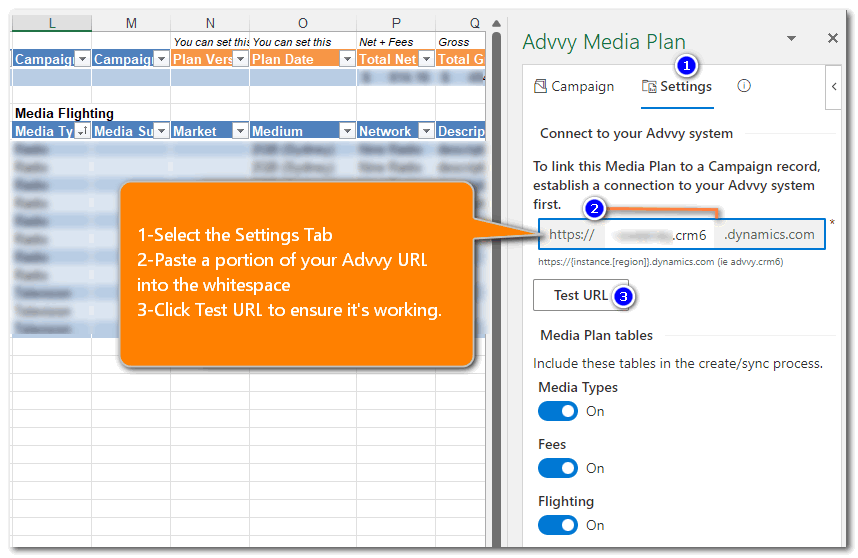The width and height of the screenshot is (858, 558).
Task: Collapse the side panel with the chevron arrow
Action: click(x=834, y=87)
